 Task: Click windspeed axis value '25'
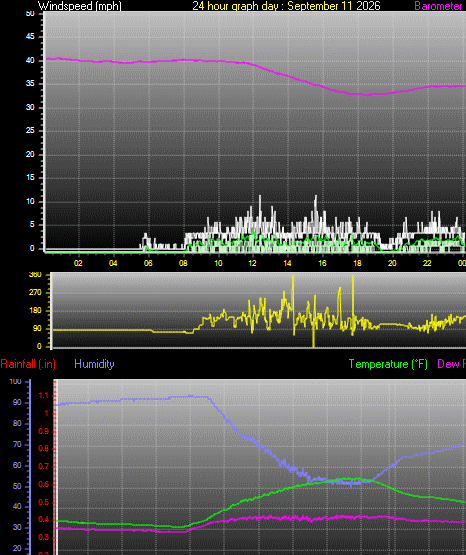tap(30, 131)
